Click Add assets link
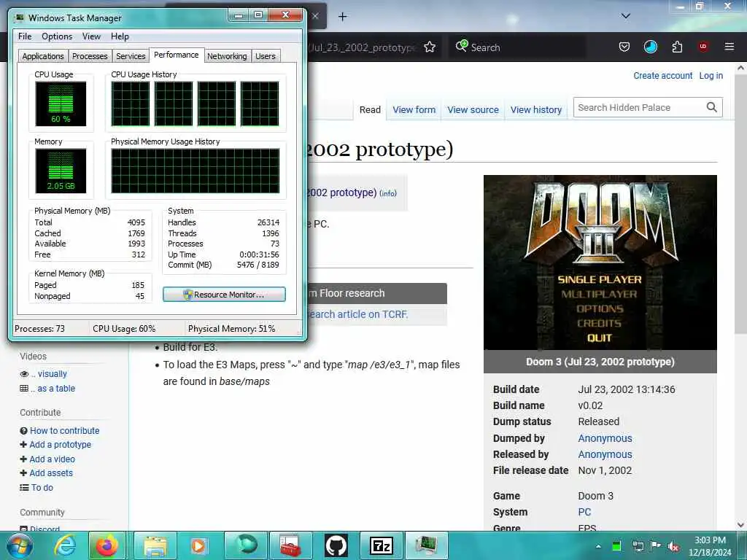The height and width of the screenshot is (560, 747). [x=51, y=472]
